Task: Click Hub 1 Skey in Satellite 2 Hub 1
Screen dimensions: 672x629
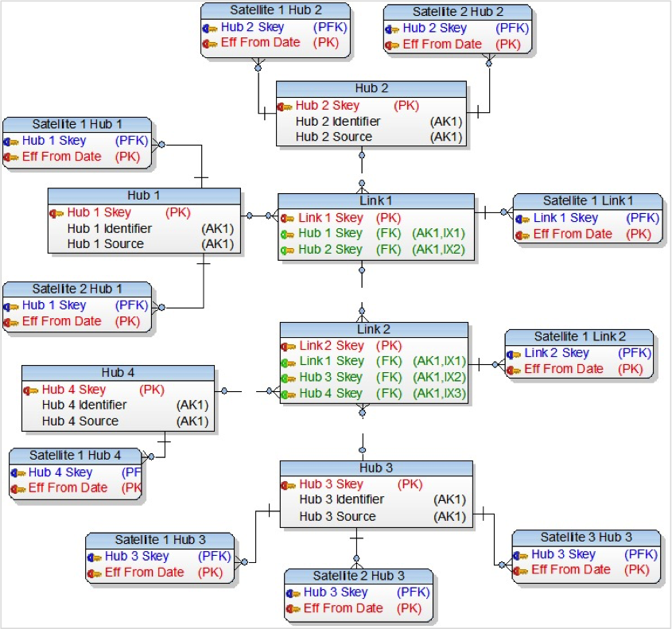Action: [54, 305]
